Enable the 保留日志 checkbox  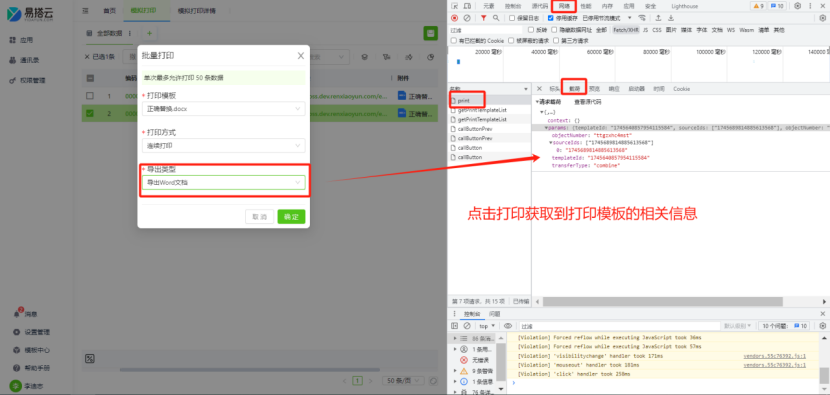pyautogui.click(x=512, y=18)
